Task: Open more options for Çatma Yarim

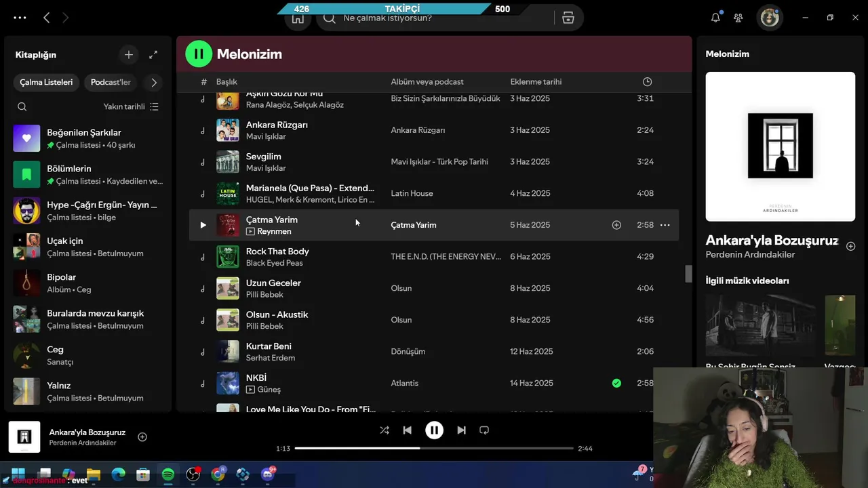Action: (x=665, y=225)
